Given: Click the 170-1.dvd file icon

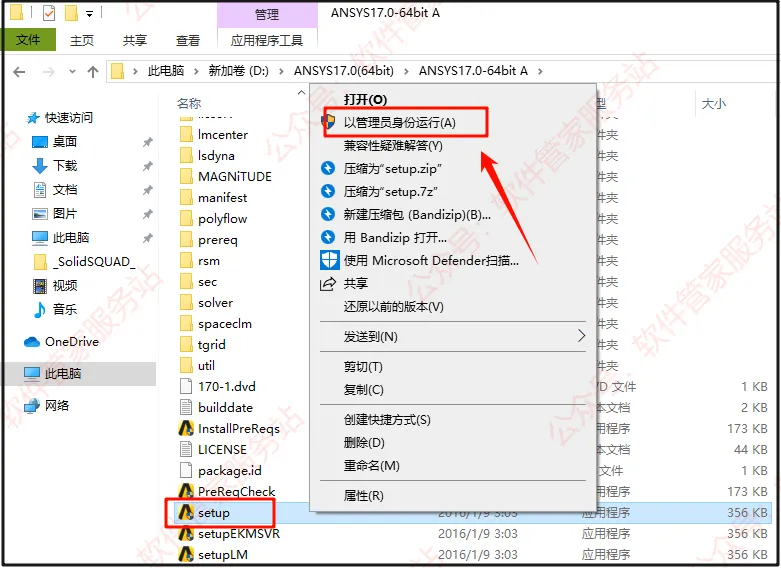Looking at the screenshot, I should coord(186,387).
